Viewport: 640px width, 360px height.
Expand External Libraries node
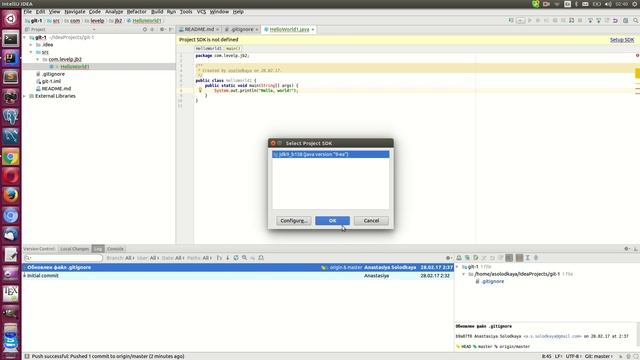click(x=25, y=96)
